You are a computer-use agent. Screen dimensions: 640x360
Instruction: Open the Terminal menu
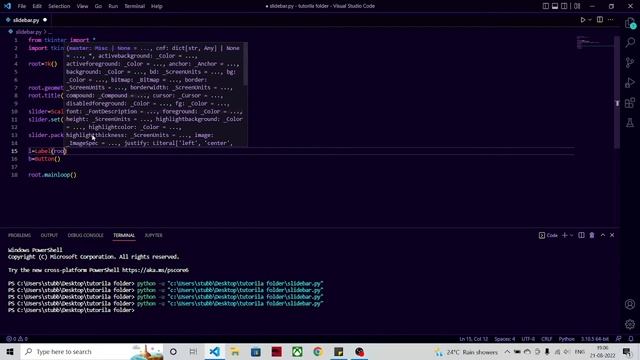point(135,6)
